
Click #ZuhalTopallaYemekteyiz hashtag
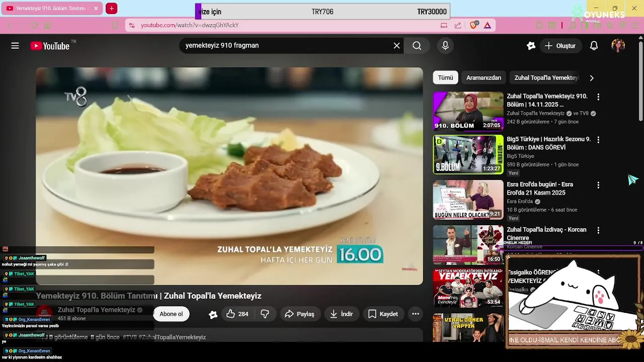172,337
